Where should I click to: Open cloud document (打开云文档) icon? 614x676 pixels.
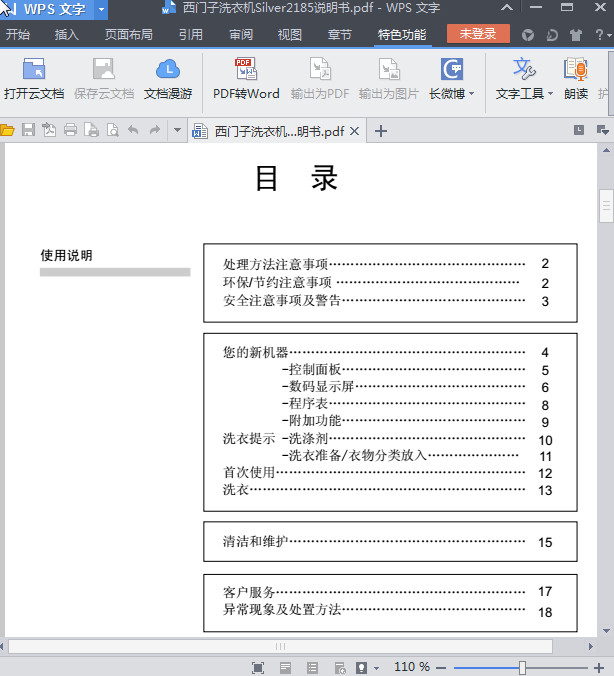[x=34, y=69]
